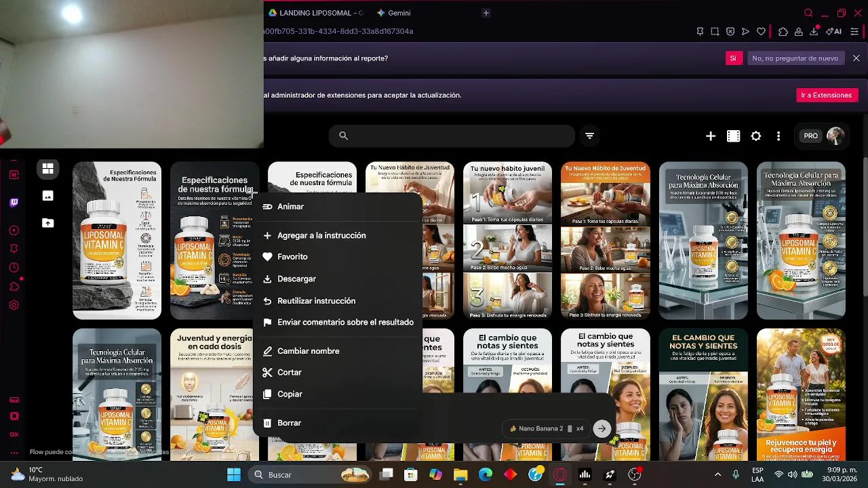Open Nano Banana 2 model selector

[x=545, y=428]
